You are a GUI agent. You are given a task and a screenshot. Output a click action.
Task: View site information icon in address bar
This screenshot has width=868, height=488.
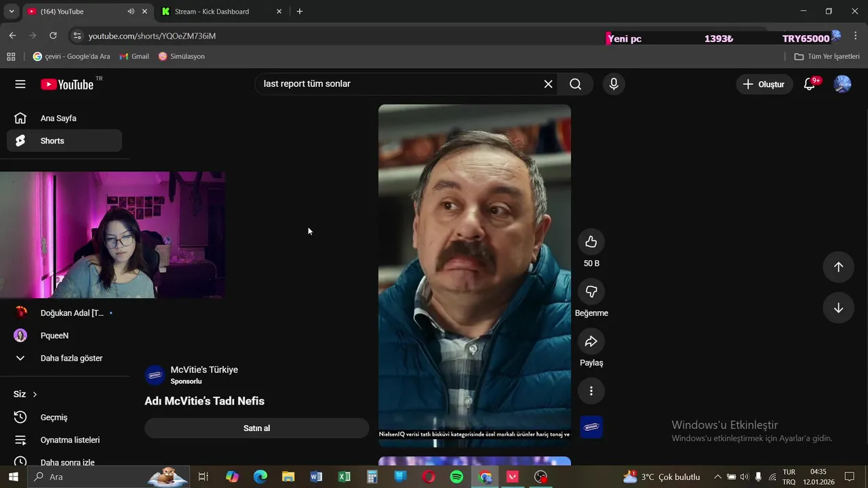tap(77, 36)
